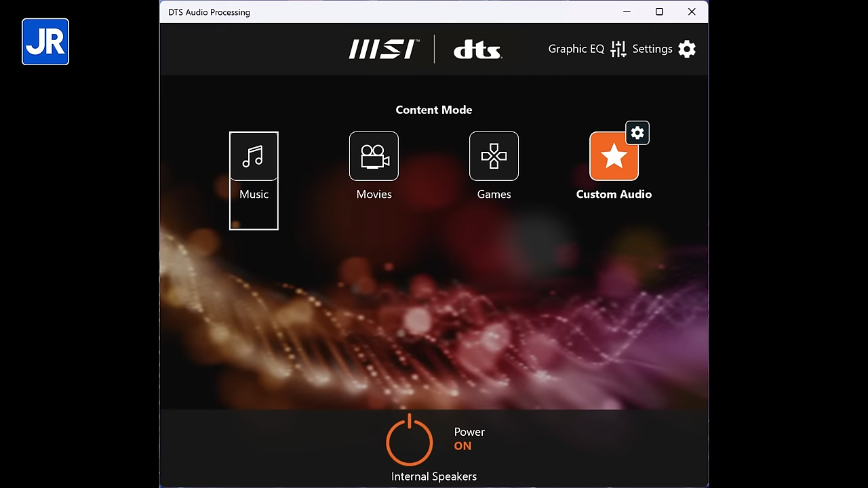Screen dimensions: 868x488
Task: Click the Internal Speakers label
Action: click(433, 476)
